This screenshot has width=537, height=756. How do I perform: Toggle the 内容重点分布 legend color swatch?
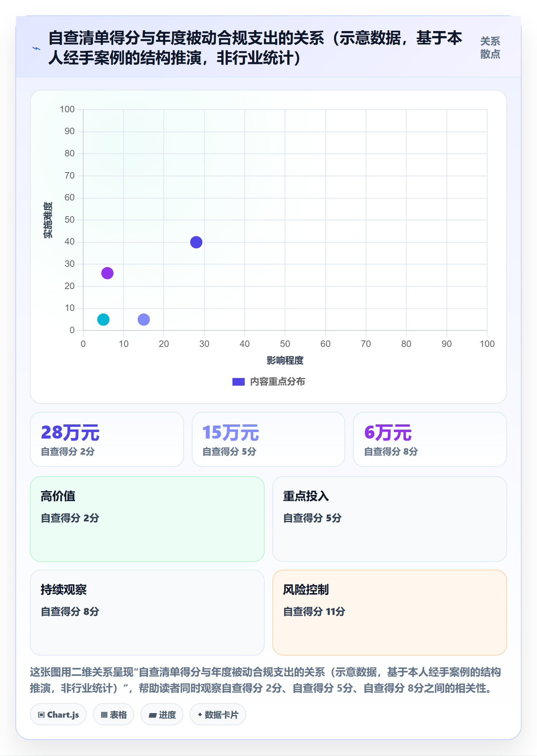(x=239, y=382)
